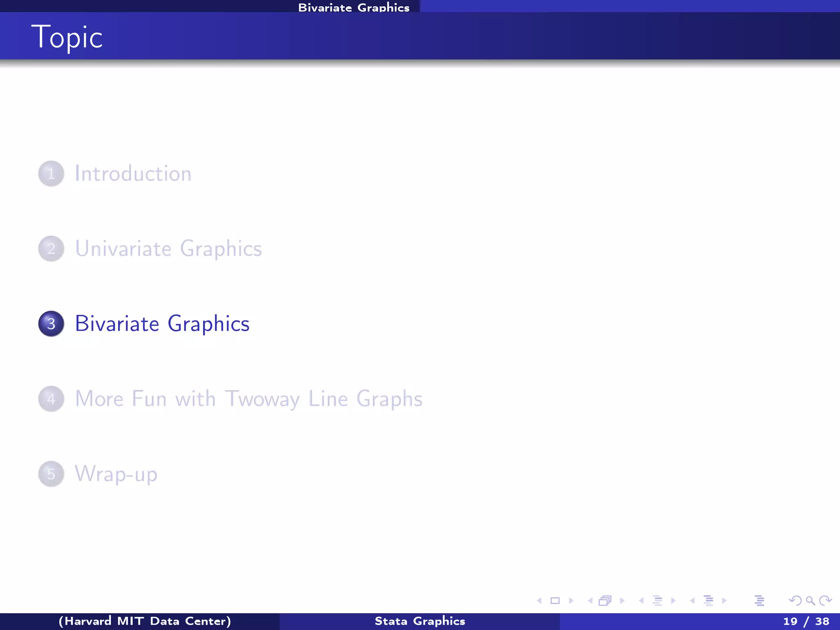This screenshot has width=840, height=630.
Task: Go to previous slide arrow
Action: [539, 601]
